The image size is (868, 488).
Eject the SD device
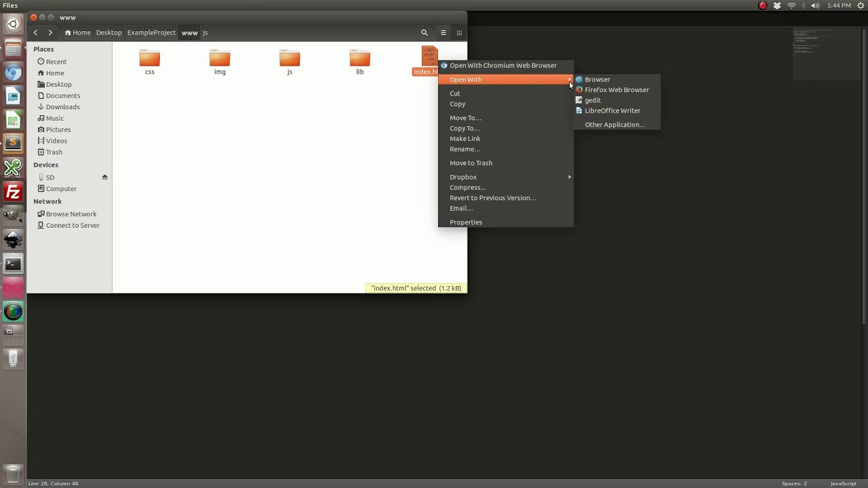(104, 177)
